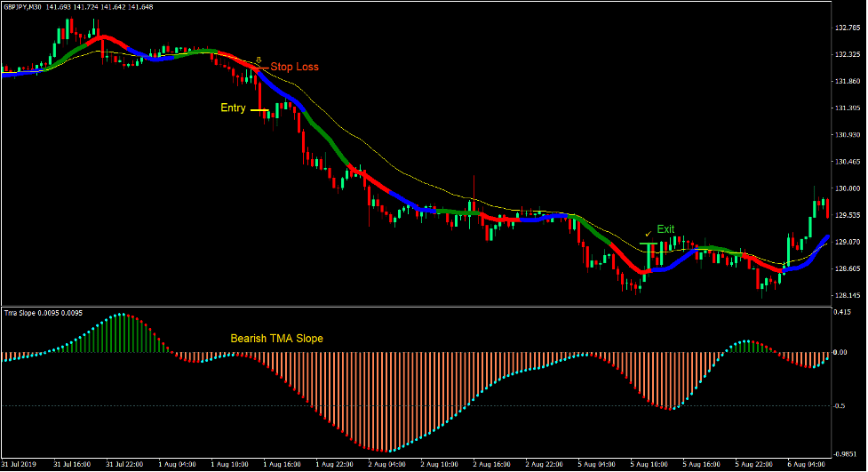Select the check mark icon beside Exit
This screenshot has width=868, height=472.
[x=649, y=233]
